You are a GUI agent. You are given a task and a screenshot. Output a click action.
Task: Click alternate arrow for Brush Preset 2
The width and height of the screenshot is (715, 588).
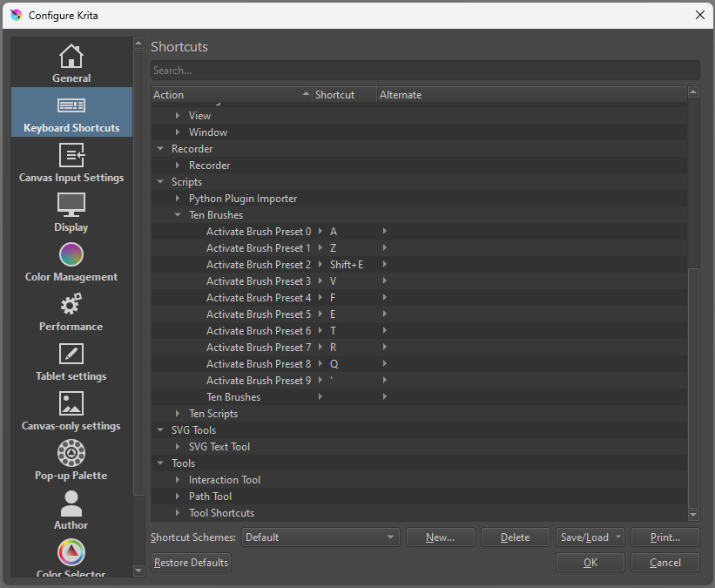(x=385, y=264)
